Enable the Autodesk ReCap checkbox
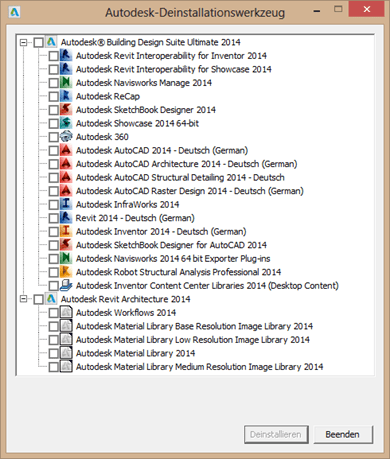This screenshot has height=459, width=390. coord(54,96)
